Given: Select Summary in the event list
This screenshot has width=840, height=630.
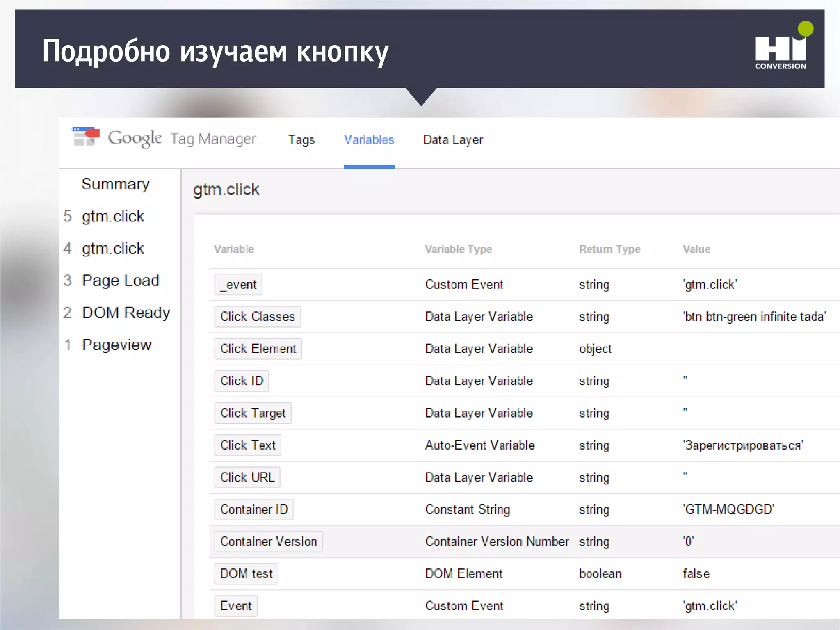Looking at the screenshot, I should [x=115, y=184].
